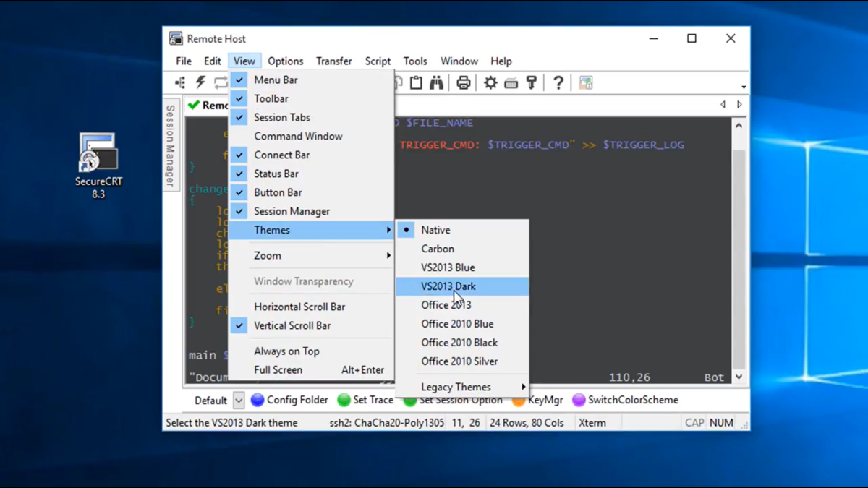The width and height of the screenshot is (868, 488).
Task: Toggle Session Tabs visibility
Action: click(312, 117)
